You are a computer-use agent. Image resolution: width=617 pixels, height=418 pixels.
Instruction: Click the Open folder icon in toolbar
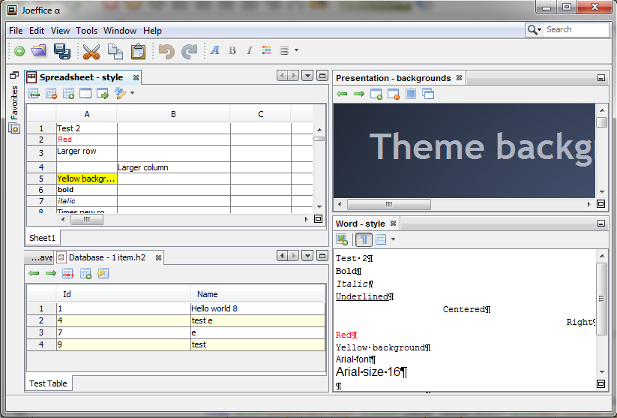click(x=39, y=51)
